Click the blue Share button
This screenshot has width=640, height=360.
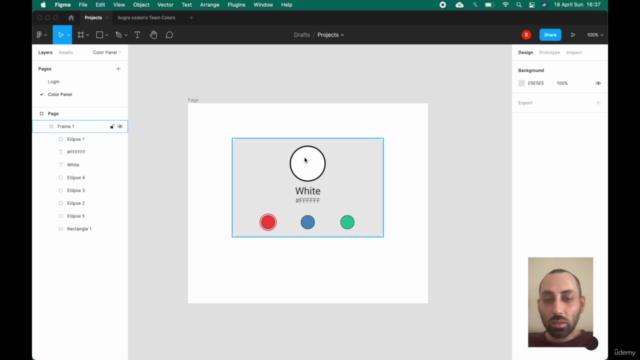coord(550,35)
